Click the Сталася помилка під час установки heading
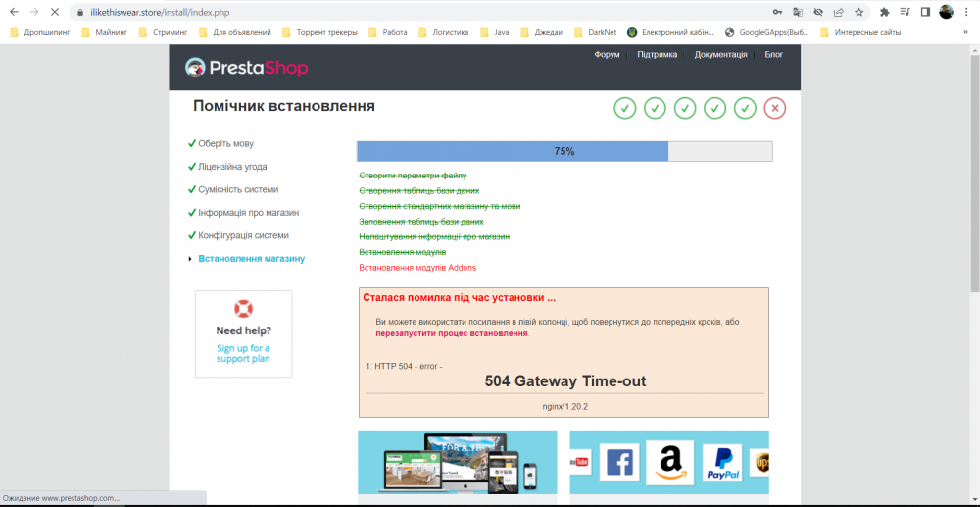 (x=459, y=297)
